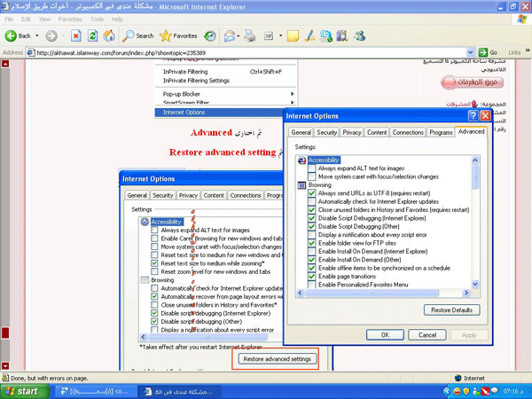Click the Edit with Word icon
This screenshot has height=399, width=532.
[269, 35]
